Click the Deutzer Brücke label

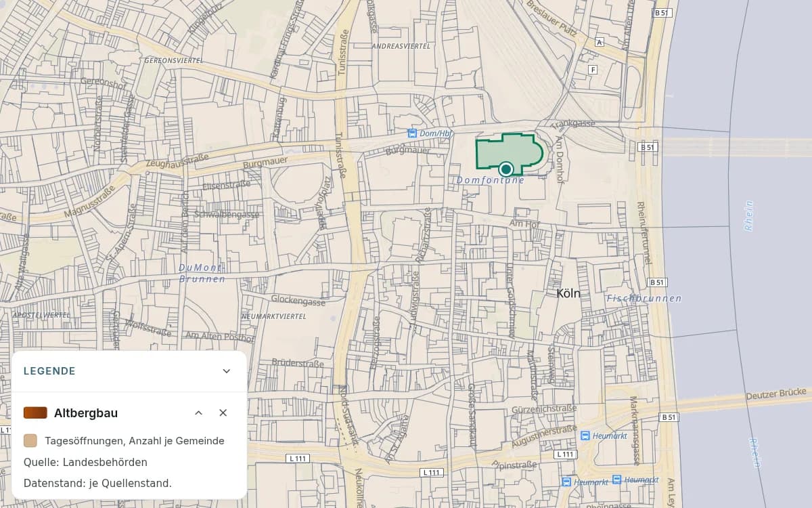pyautogui.click(x=776, y=394)
